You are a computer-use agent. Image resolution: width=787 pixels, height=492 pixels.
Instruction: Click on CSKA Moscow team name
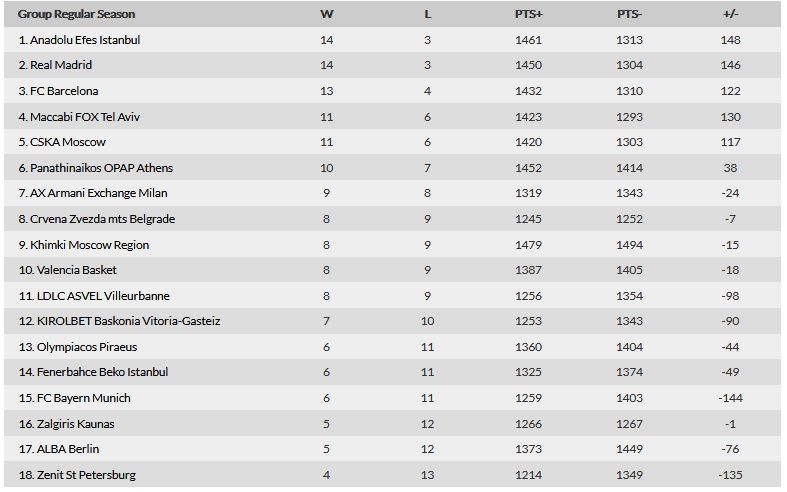(x=68, y=142)
